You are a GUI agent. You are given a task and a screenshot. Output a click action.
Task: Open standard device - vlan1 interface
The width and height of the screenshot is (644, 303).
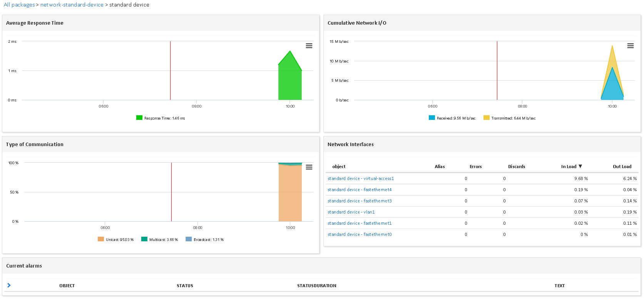click(351, 212)
